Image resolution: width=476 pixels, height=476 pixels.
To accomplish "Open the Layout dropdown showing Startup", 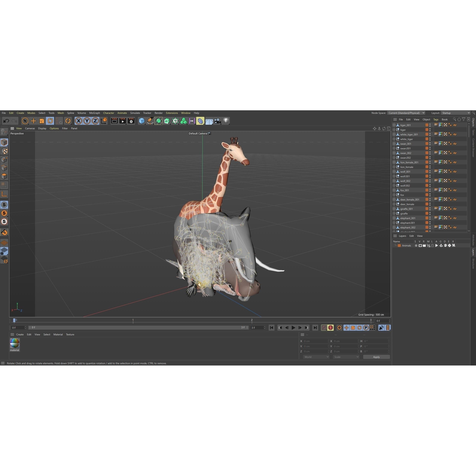I will 456,113.
